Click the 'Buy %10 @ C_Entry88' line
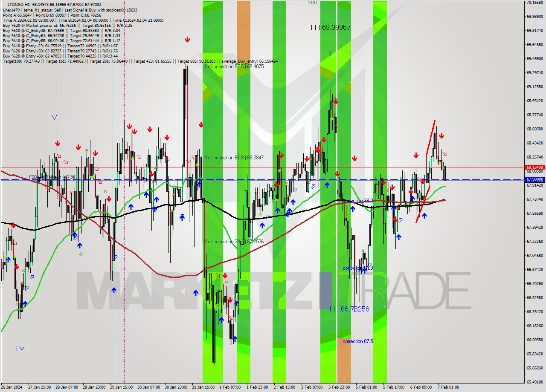The height and width of the screenshot is (392, 546). tap(61, 41)
